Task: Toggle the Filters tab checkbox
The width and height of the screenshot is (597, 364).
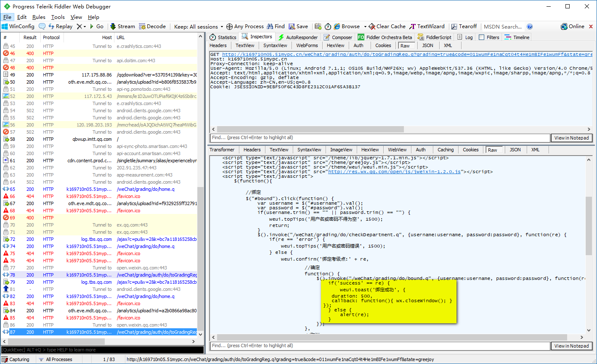Action: point(482,37)
